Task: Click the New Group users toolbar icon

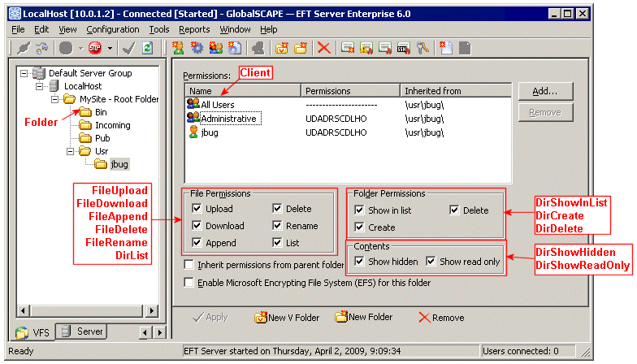Action: click(x=216, y=48)
